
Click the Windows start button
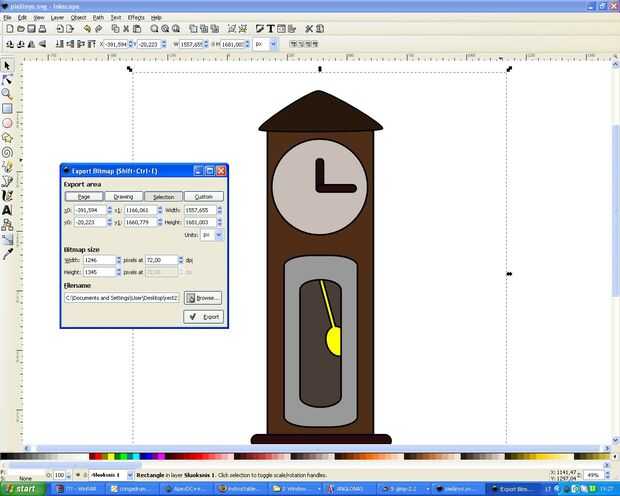[23, 489]
